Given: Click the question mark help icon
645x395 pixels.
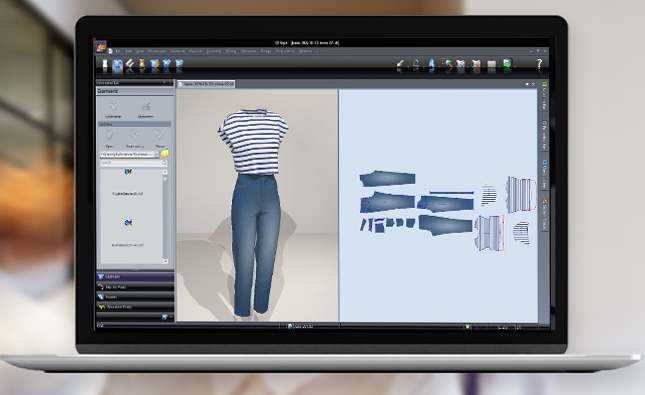Looking at the screenshot, I should (x=539, y=65).
